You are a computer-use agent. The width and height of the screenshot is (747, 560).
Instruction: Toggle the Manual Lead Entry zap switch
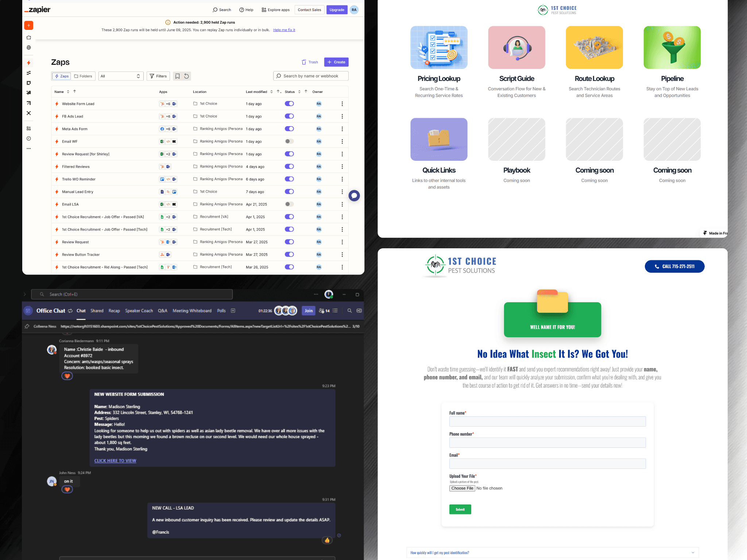pos(289,192)
